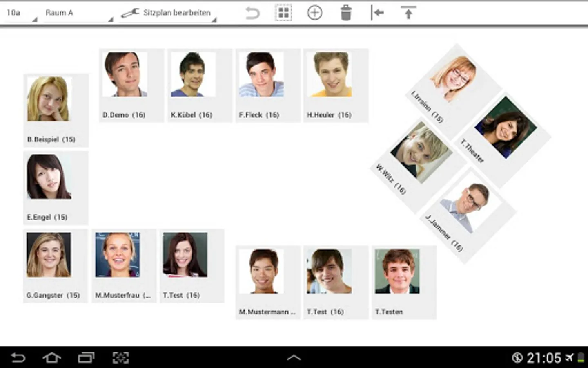Click the trash can delete icon
The width and height of the screenshot is (588, 368).
(x=346, y=13)
